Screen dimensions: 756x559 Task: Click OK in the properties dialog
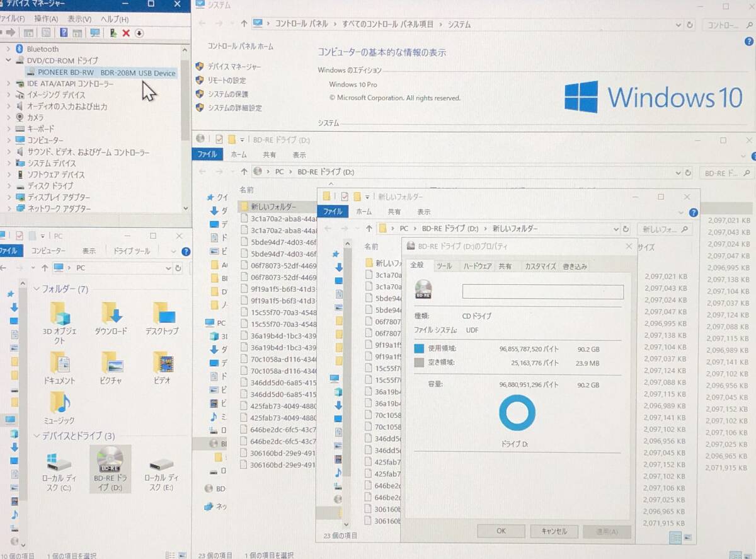(501, 531)
